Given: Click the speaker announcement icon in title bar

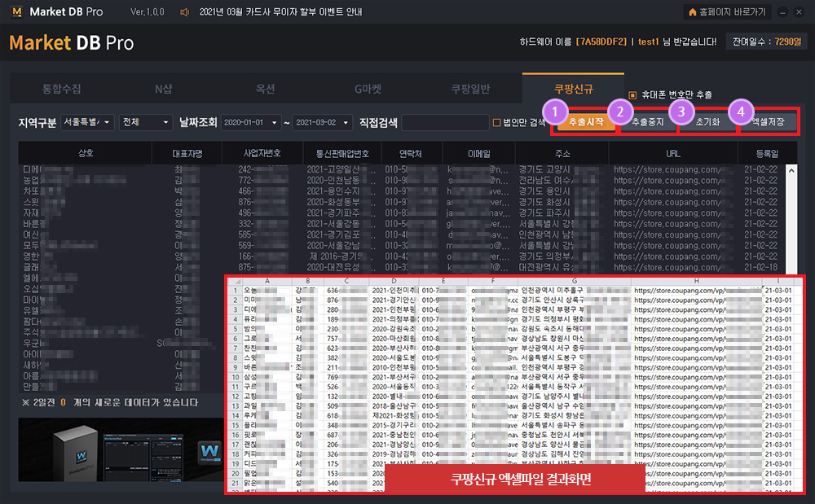Looking at the screenshot, I should pos(185,12).
